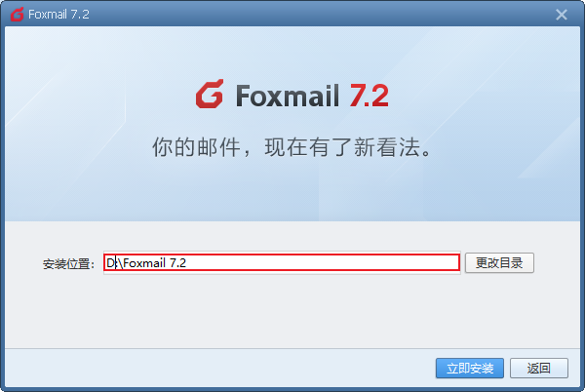585x392 pixels.
Task: Click the "Foxmail 7.2" title bar text
Action: (58, 15)
